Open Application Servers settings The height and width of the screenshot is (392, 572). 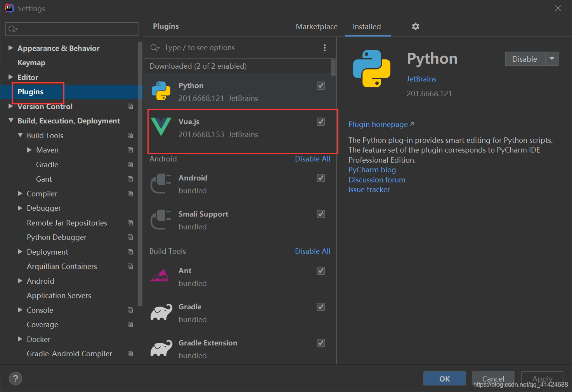click(59, 295)
